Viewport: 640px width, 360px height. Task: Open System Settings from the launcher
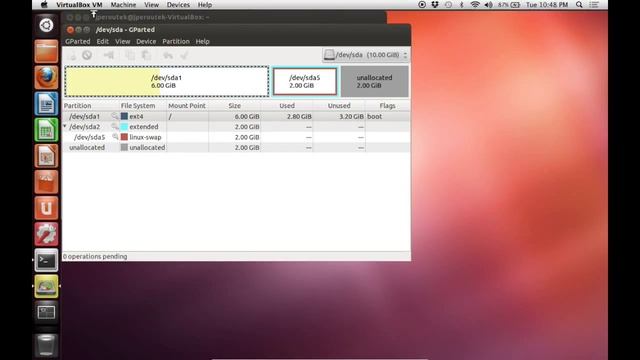click(x=46, y=234)
